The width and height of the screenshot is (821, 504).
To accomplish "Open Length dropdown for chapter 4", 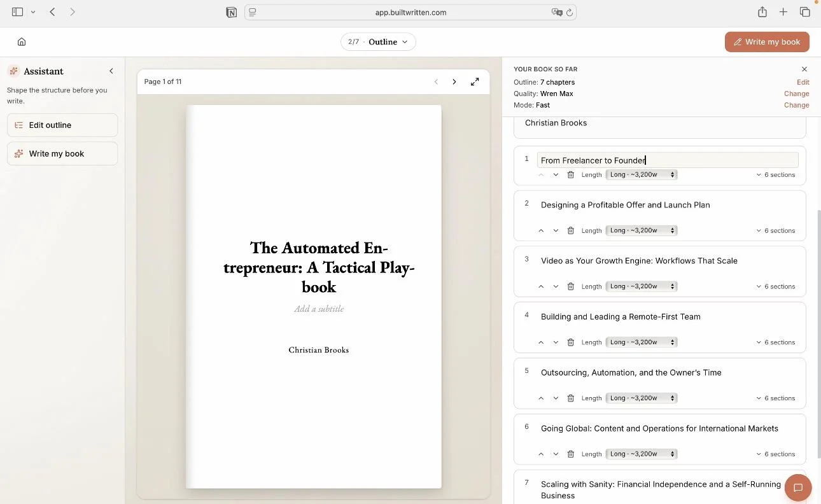I will (641, 342).
